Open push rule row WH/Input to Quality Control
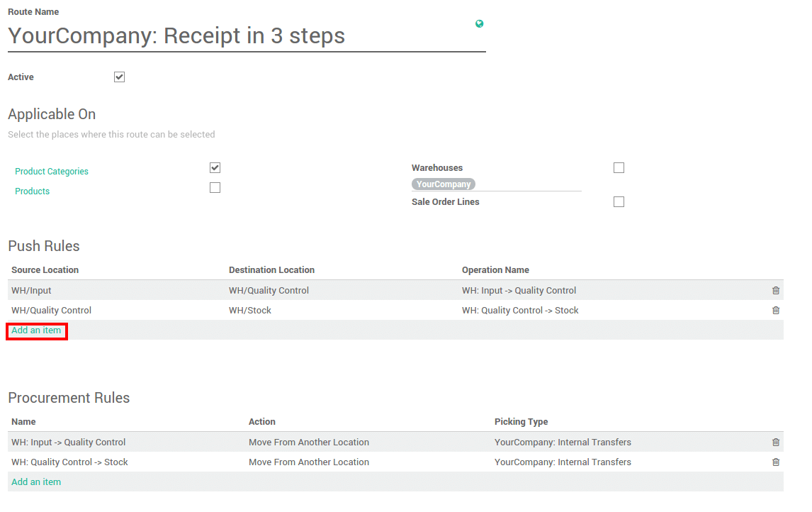812x512 pixels. [283, 290]
